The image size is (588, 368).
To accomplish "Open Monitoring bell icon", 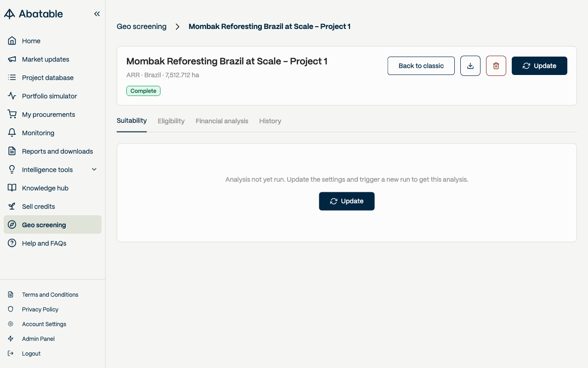I will [12, 133].
